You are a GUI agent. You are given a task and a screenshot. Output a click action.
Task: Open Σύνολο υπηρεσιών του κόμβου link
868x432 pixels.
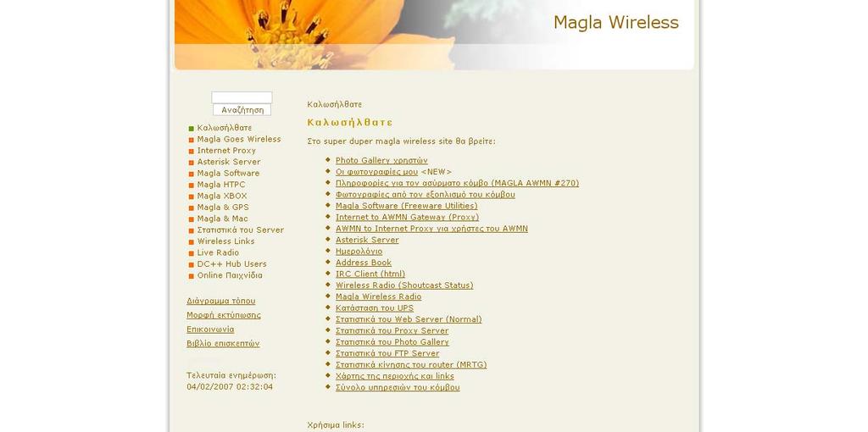pos(398,387)
